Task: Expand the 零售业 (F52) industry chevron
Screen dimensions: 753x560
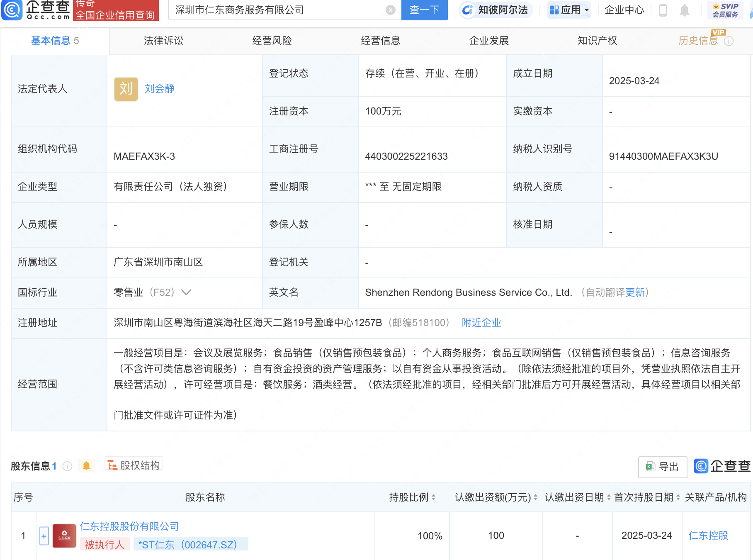Action: click(x=186, y=292)
